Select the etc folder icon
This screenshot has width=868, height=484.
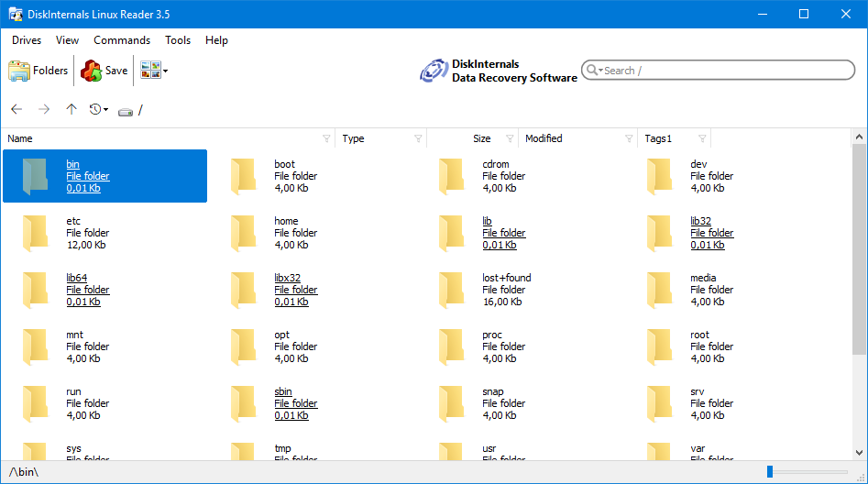click(x=35, y=233)
